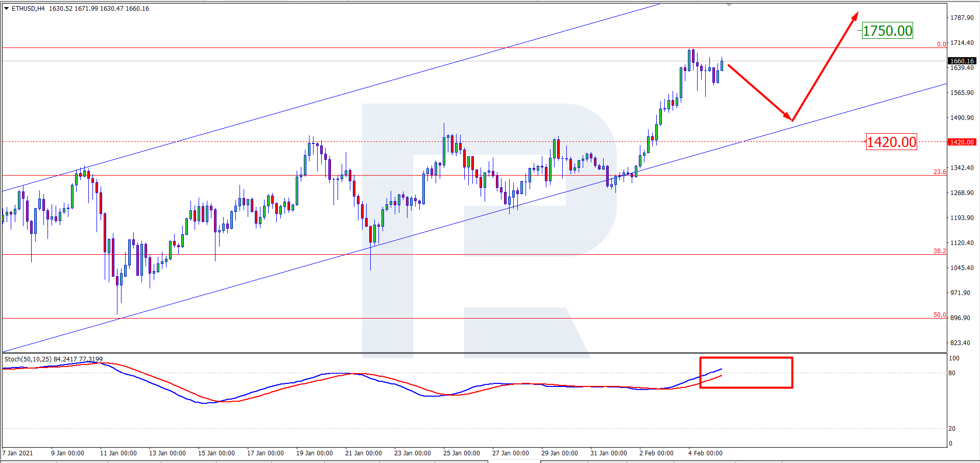Click the Fibonacci 38.2 level label
Viewport: 980px width, 463px height.
pyautogui.click(x=940, y=251)
